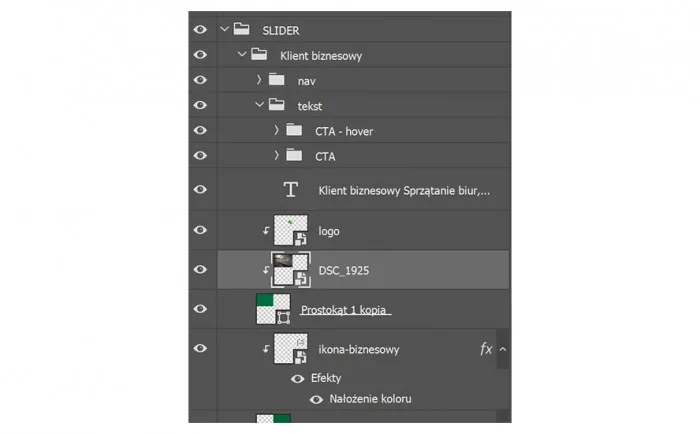700x434 pixels.
Task: Select the Prostokąt 1 kopia layer name
Action: 345,310
